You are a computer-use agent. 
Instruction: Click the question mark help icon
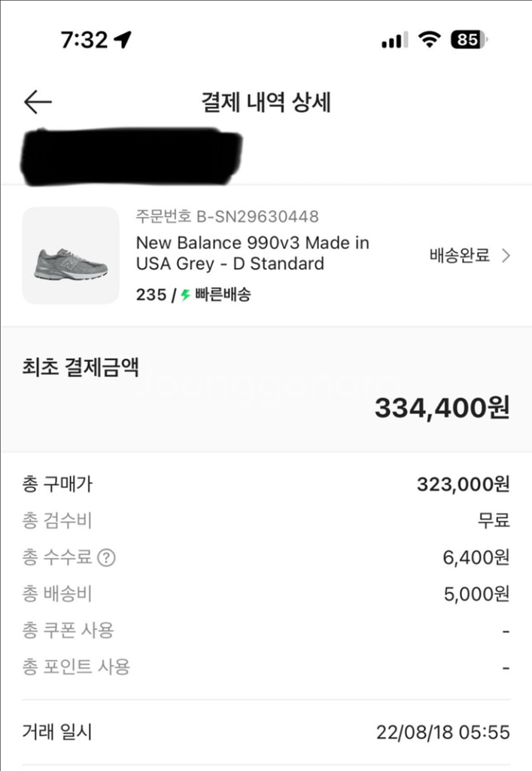coord(108,557)
